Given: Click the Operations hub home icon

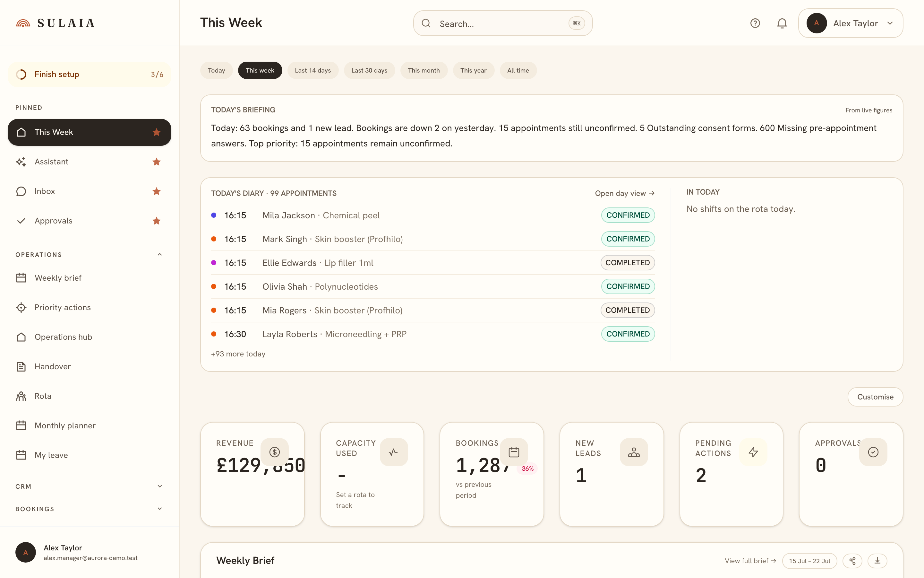Looking at the screenshot, I should coord(21,337).
